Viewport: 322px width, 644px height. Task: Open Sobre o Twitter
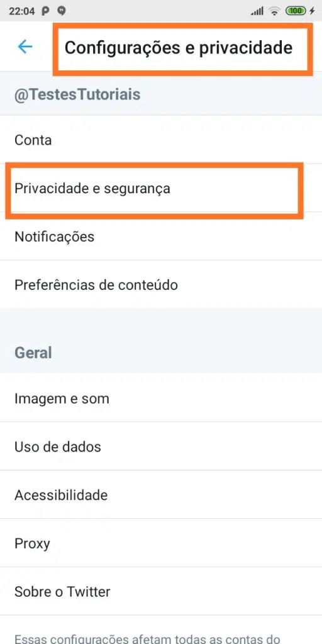[161, 591]
